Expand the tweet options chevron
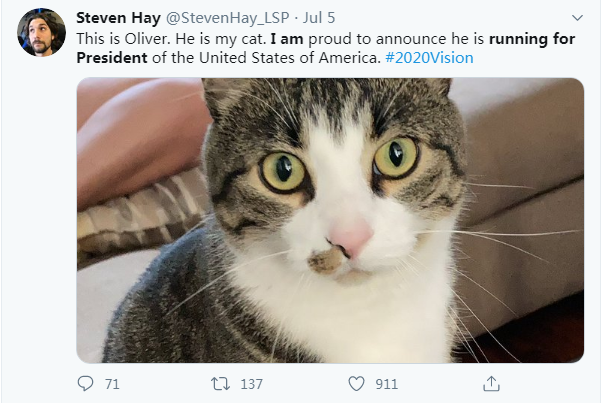This screenshot has width=612, height=403. 577,18
